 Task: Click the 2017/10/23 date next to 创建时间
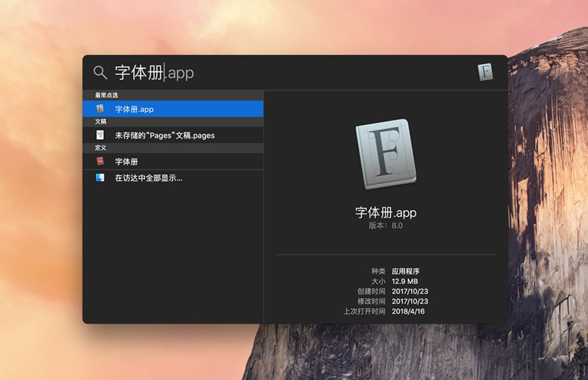[x=410, y=291]
